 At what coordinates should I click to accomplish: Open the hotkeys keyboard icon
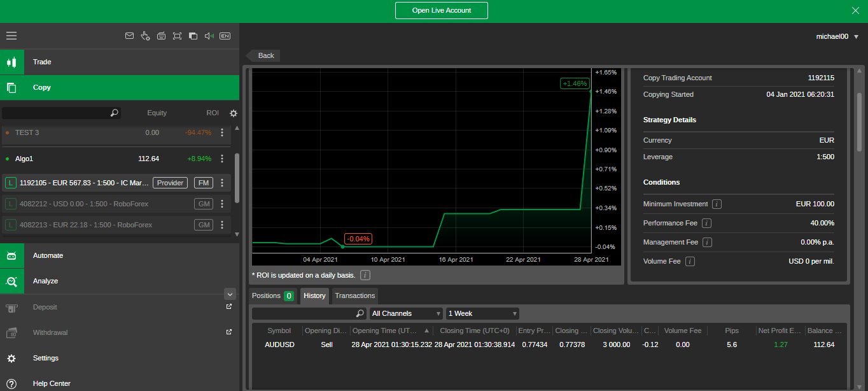point(162,36)
